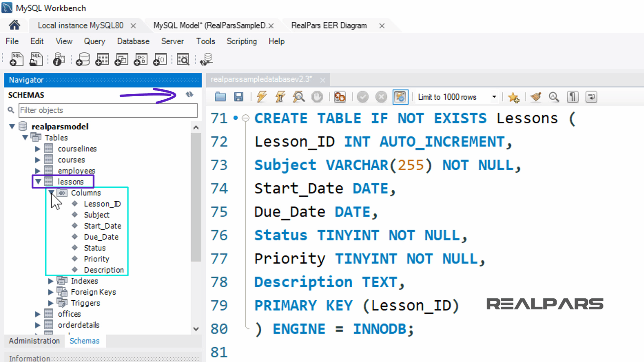Open the File menu
This screenshot has height=362, width=644.
click(x=12, y=41)
